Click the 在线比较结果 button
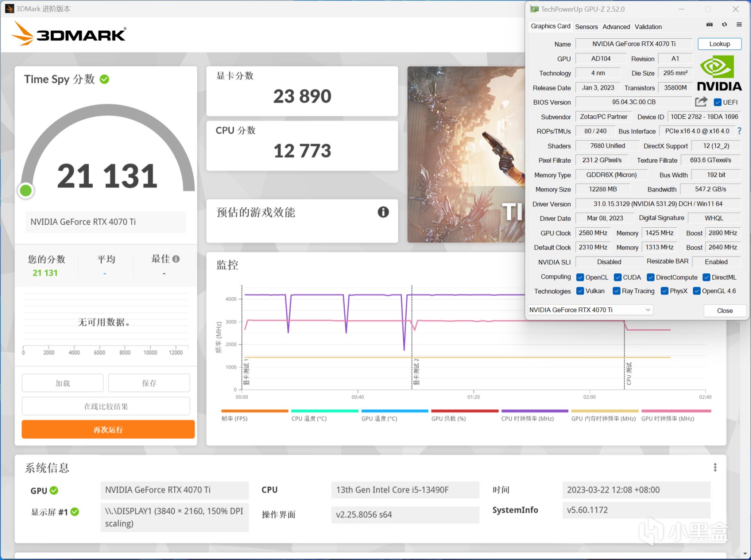This screenshot has height=560, width=751. 106,406
